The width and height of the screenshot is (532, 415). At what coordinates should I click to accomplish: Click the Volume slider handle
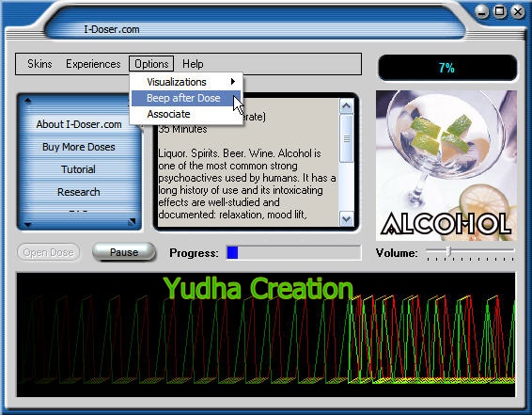(449, 251)
